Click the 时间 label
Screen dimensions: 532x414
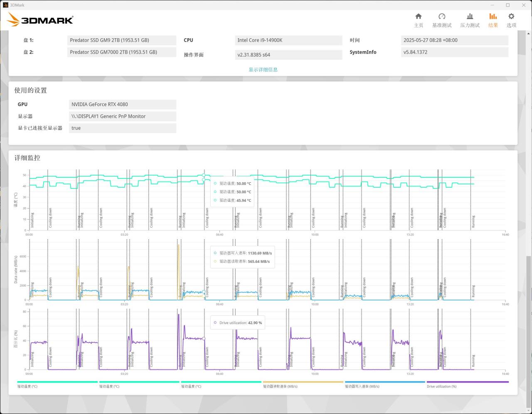tap(355, 40)
